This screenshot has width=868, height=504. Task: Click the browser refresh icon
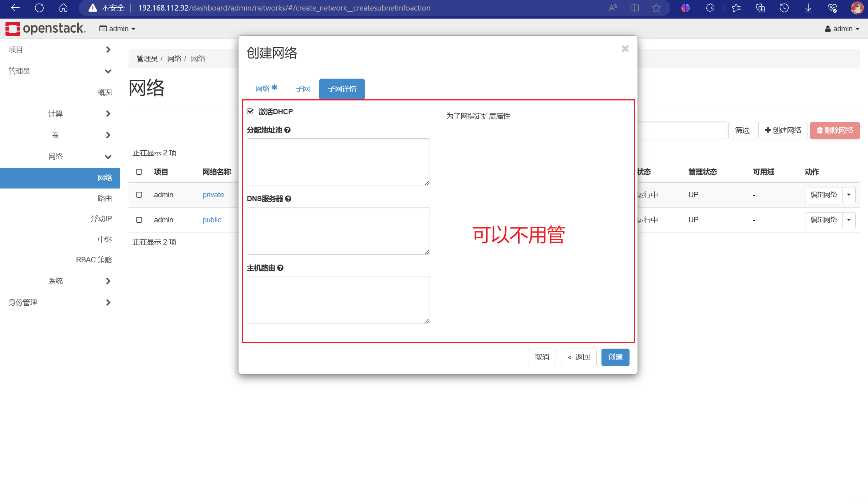point(39,8)
